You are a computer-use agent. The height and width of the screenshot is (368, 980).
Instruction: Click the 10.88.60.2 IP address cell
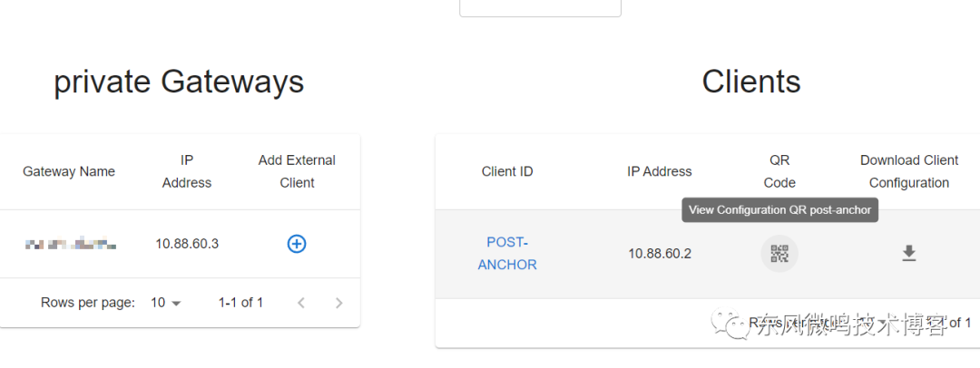tap(660, 254)
